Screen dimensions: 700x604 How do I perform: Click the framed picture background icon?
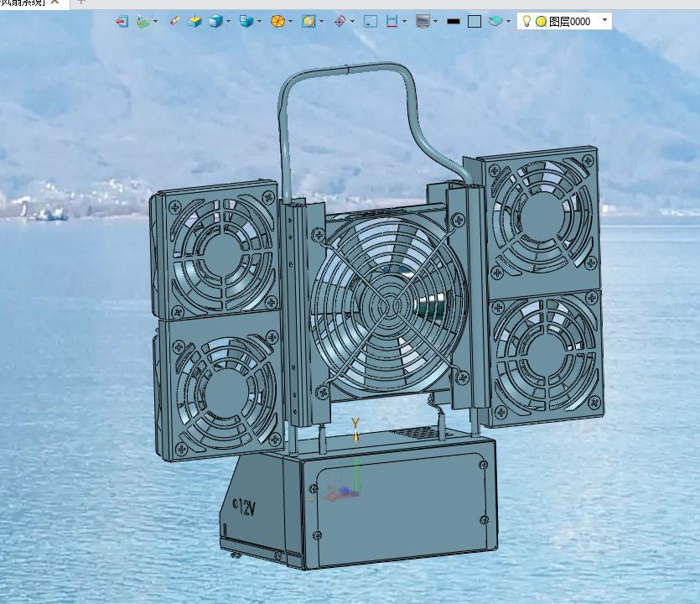(x=309, y=21)
